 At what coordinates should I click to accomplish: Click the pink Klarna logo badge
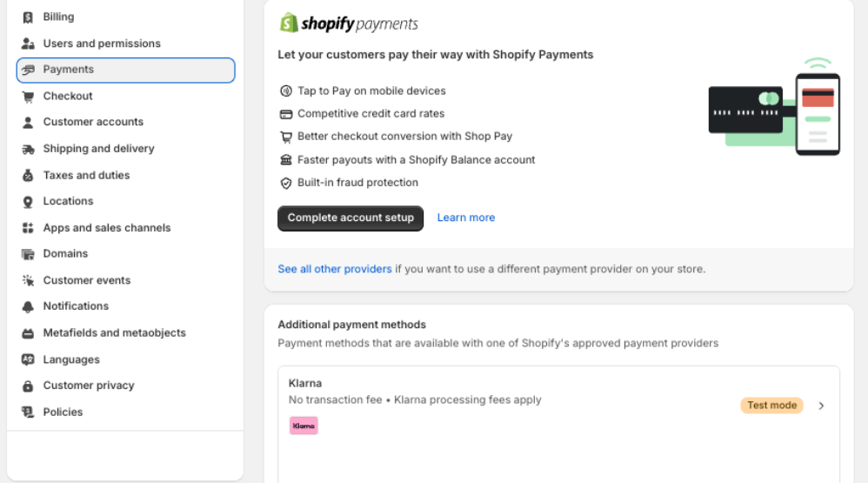(304, 426)
